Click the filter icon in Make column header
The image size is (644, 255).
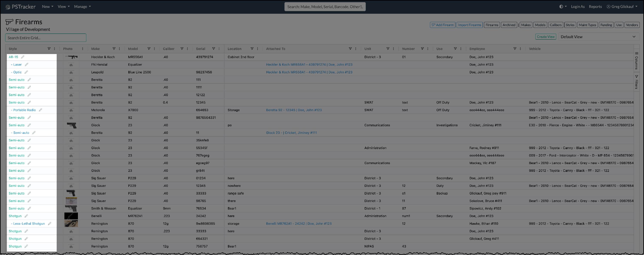[x=114, y=49]
